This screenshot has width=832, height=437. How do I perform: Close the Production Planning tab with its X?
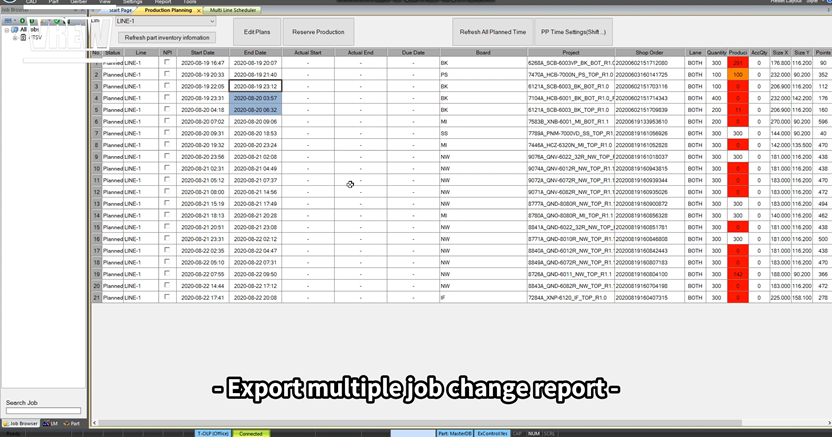(199, 11)
